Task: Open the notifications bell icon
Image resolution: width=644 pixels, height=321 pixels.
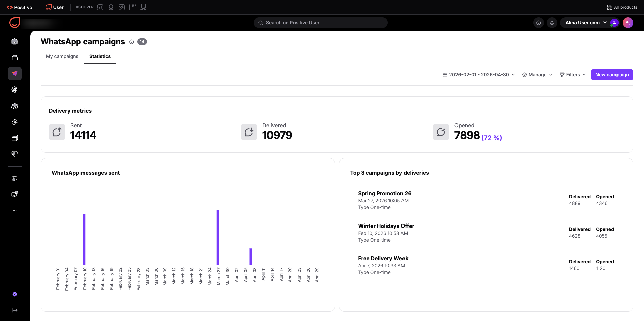Action: coord(552,23)
